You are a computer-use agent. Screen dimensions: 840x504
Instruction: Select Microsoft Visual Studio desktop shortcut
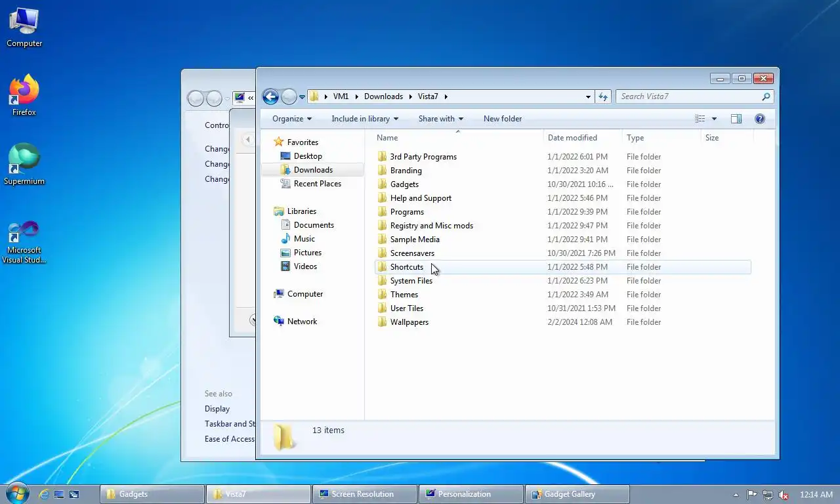pyautogui.click(x=24, y=242)
